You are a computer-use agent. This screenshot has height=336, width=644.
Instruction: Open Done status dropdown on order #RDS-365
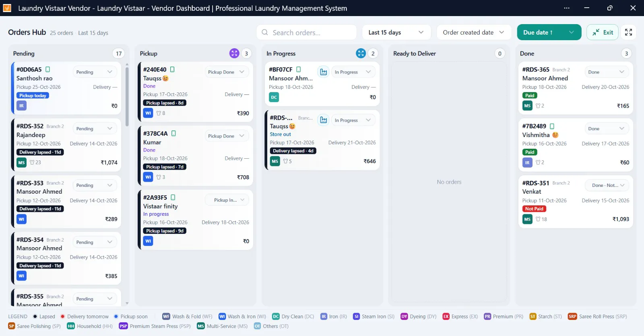[x=607, y=72]
